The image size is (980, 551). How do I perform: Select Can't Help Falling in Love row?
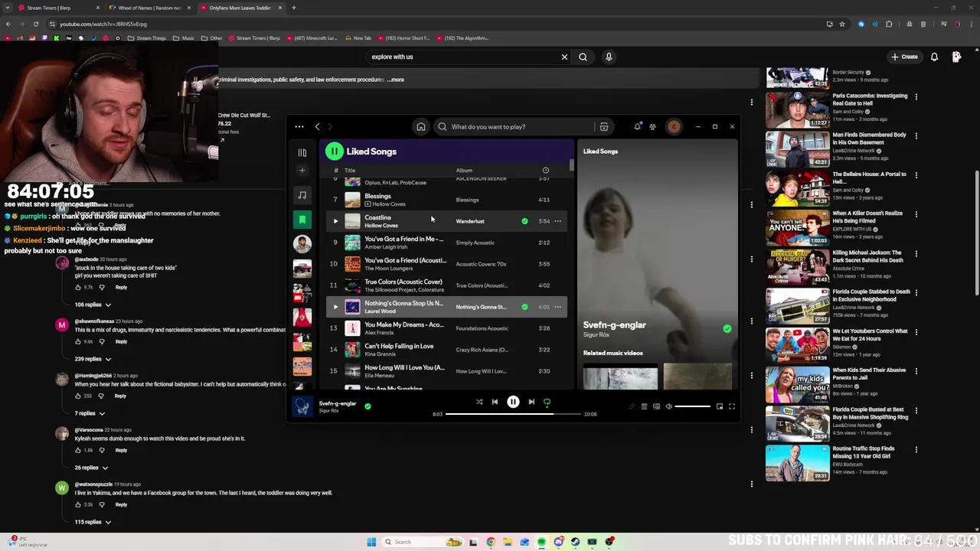[x=447, y=350]
